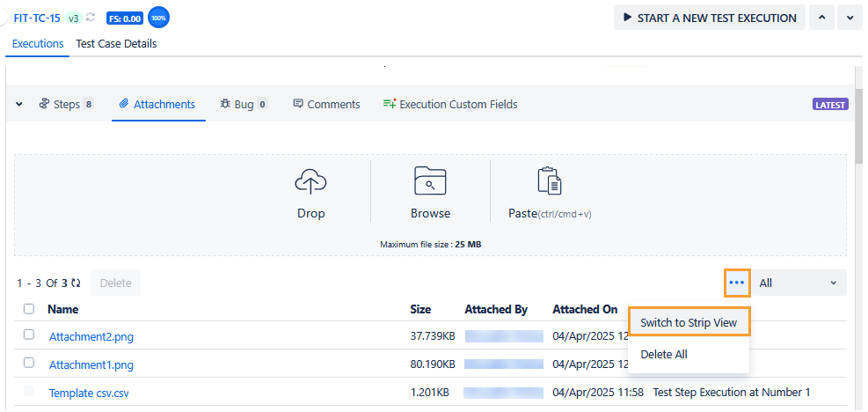This screenshot has height=412, width=868.
Task: Click Start a New Test Execution button
Action: 709,18
